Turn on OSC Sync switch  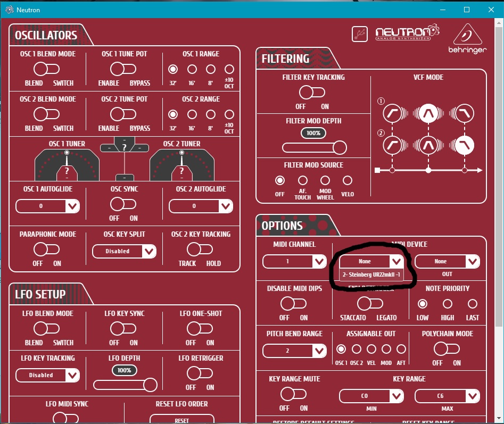tap(123, 204)
